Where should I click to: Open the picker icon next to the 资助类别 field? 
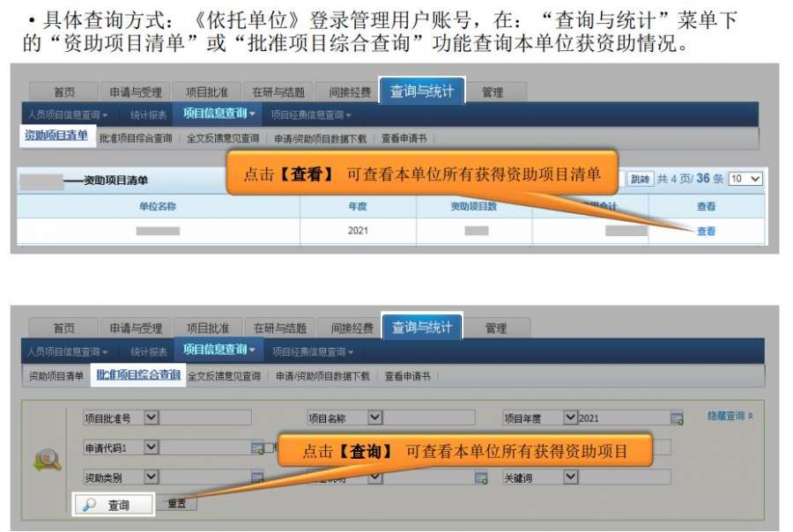(x=257, y=477)
